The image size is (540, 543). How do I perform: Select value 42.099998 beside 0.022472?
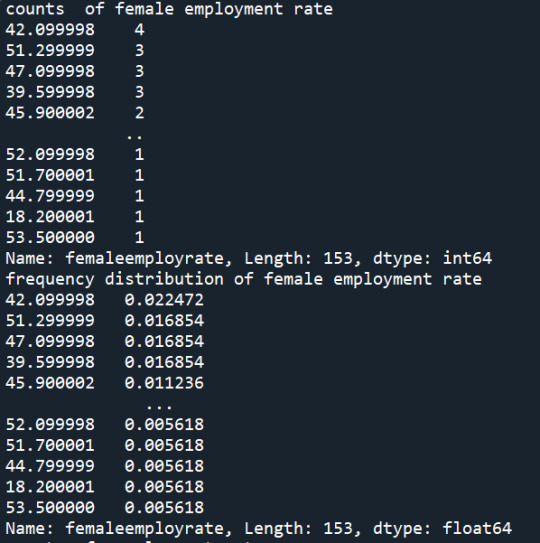[50, 300]
